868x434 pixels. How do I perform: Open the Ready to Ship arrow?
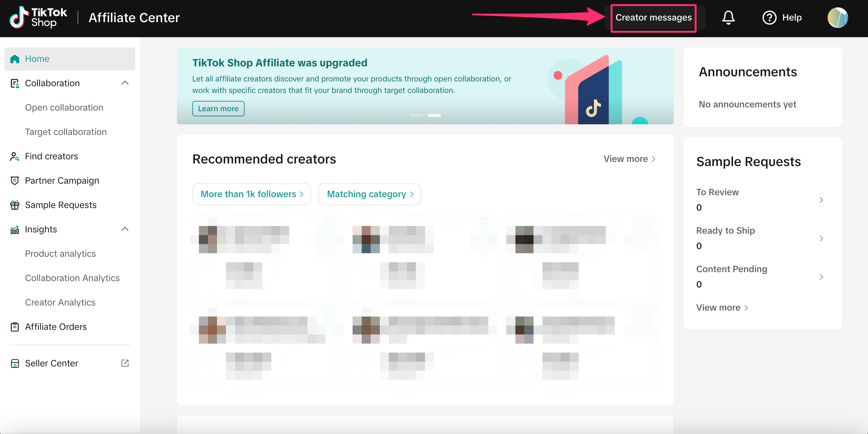click(821, 238)
